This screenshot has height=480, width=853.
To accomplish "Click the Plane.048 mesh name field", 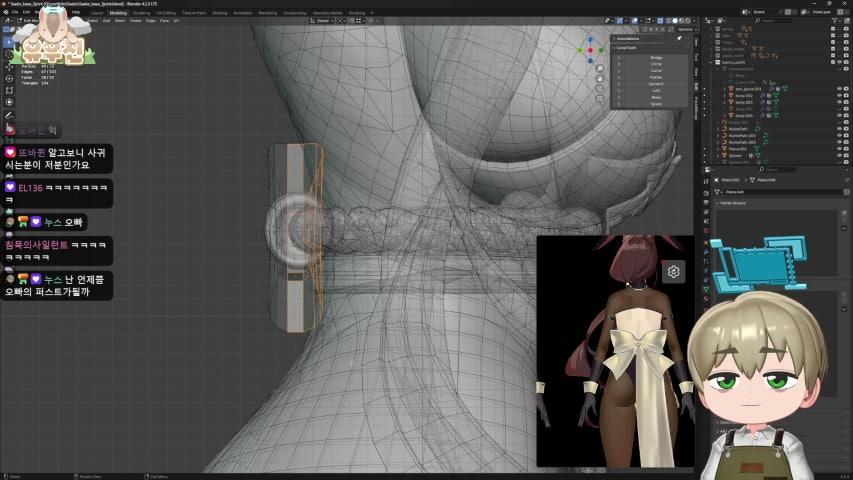I will pos(783,192).
